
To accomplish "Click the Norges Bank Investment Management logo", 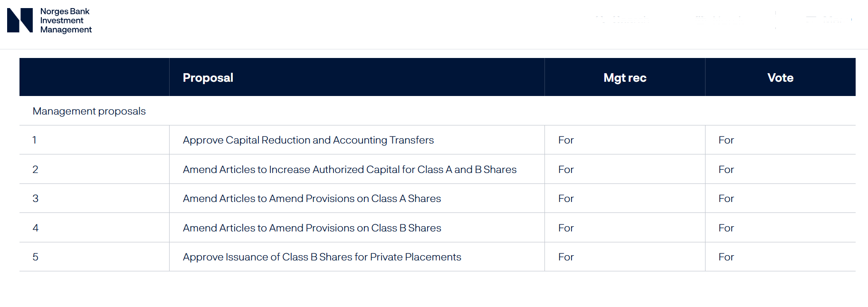I will pos(49,20).
